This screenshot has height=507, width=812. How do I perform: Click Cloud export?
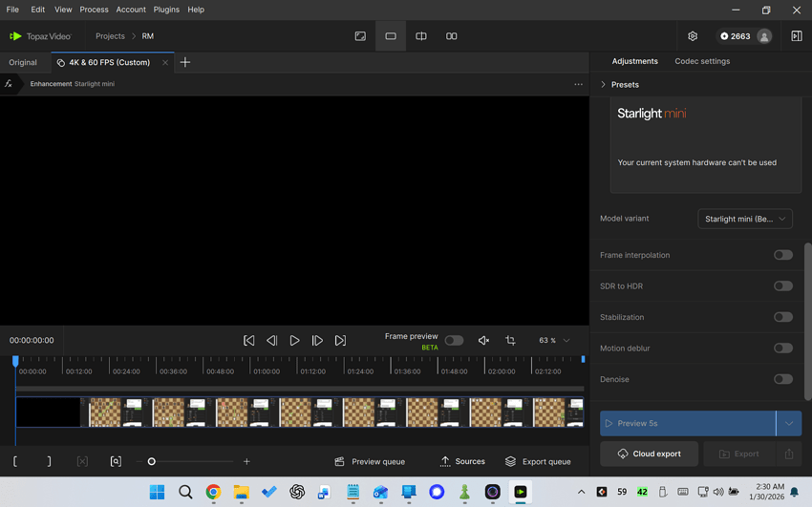(649, 454)
